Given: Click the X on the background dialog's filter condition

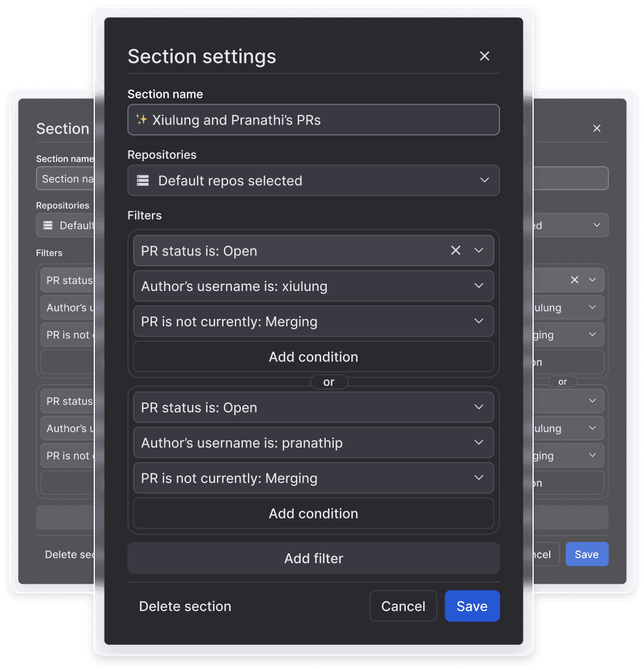Looking at the screenshot, I should 574,280.
